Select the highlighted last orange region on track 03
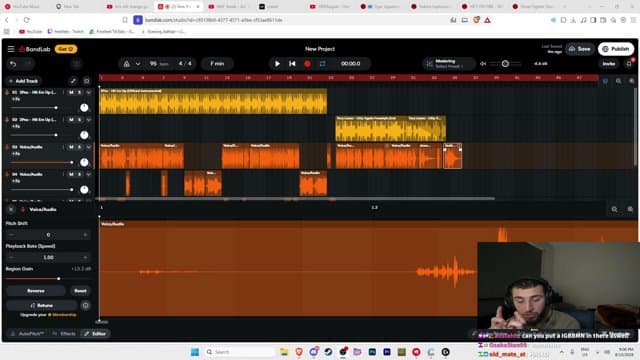This screenshot has width=640, height=360. [453, 156]
